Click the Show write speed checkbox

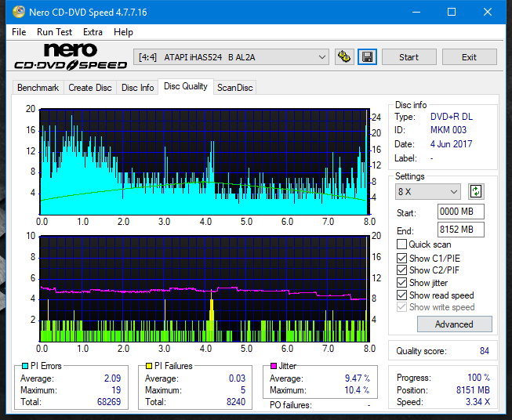coord(401,307)
